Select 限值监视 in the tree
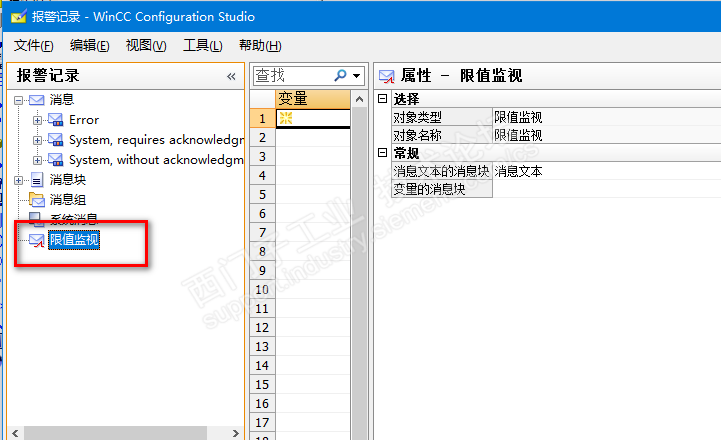 (74, 240)
